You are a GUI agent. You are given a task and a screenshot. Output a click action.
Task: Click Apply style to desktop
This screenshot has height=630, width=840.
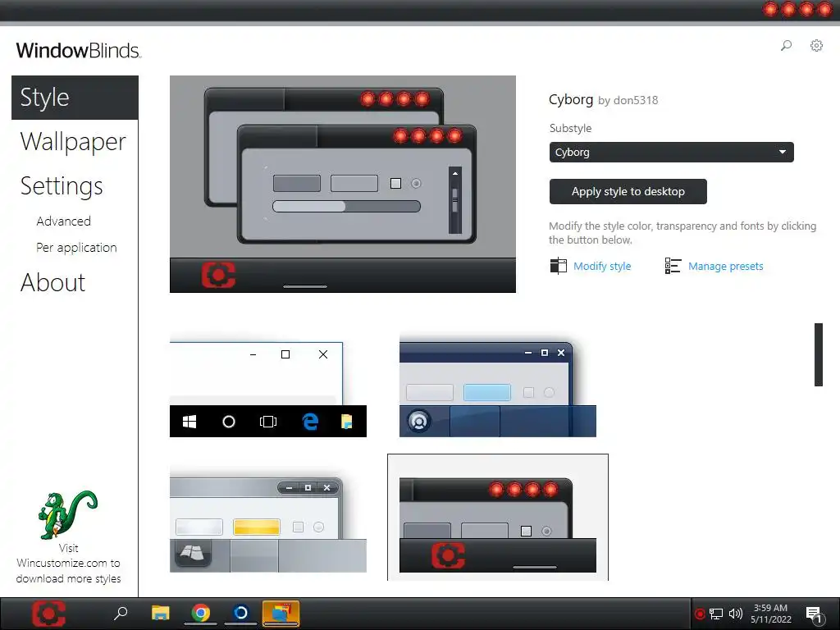[628, 191]
